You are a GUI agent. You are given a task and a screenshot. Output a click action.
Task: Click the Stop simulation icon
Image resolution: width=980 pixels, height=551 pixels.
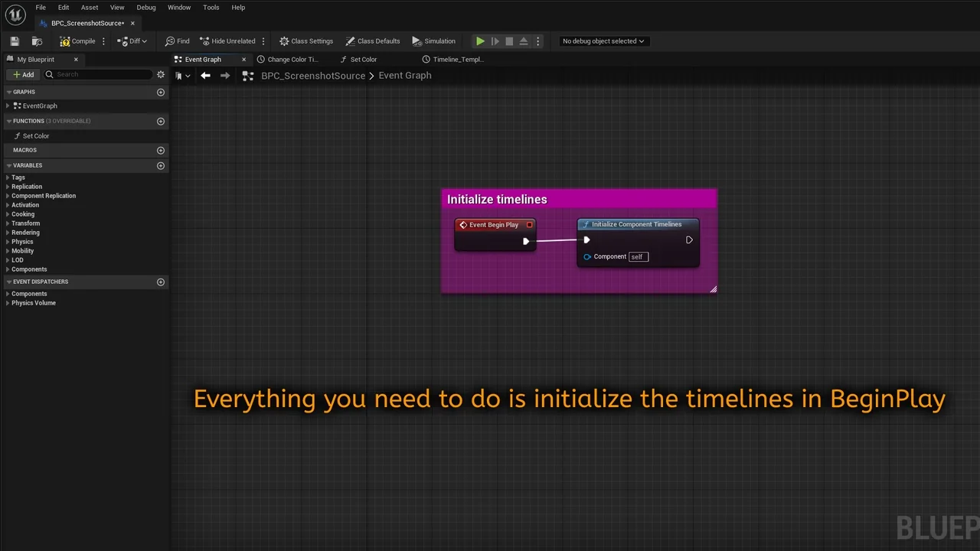509,41
